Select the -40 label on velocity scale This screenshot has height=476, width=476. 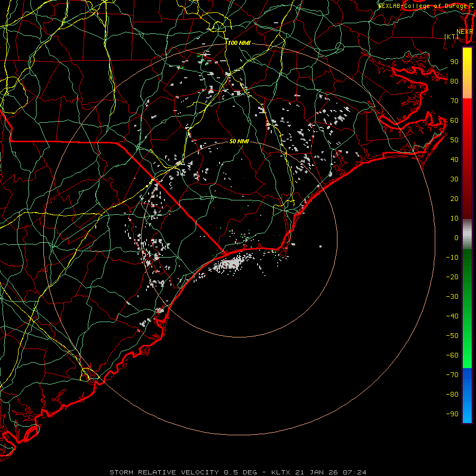click(x=452, y=316)
